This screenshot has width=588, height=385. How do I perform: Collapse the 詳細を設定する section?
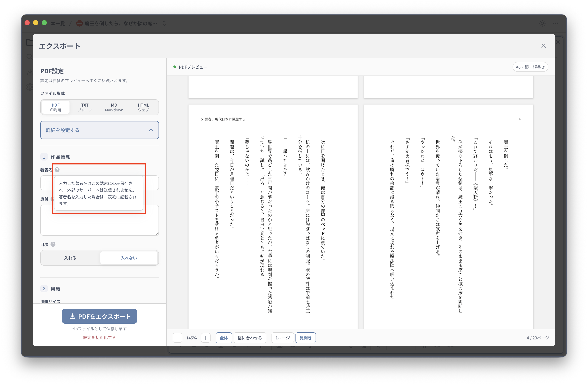click(100, 130)
